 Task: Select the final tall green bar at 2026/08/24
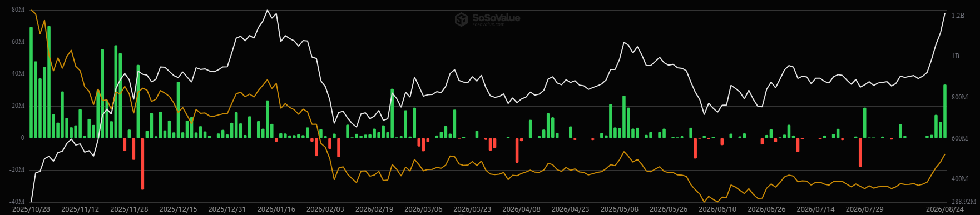[x=945, y=111]
